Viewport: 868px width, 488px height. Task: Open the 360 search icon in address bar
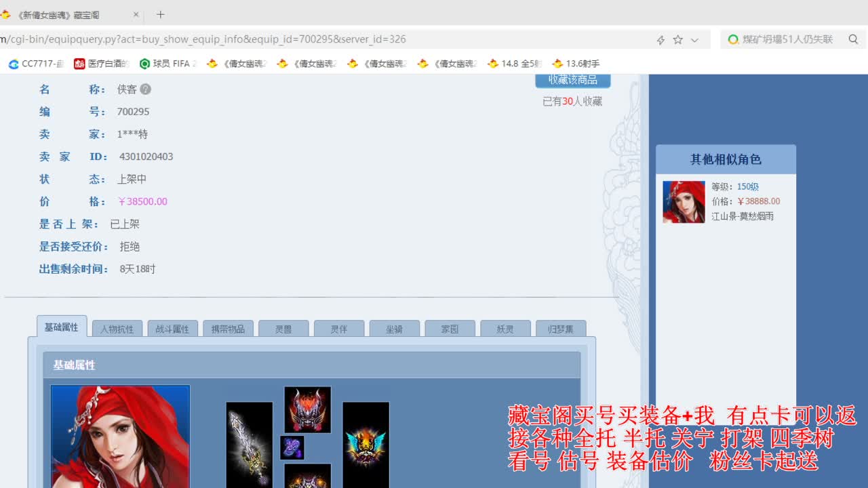pyautogui.click(x=732, y=39)
